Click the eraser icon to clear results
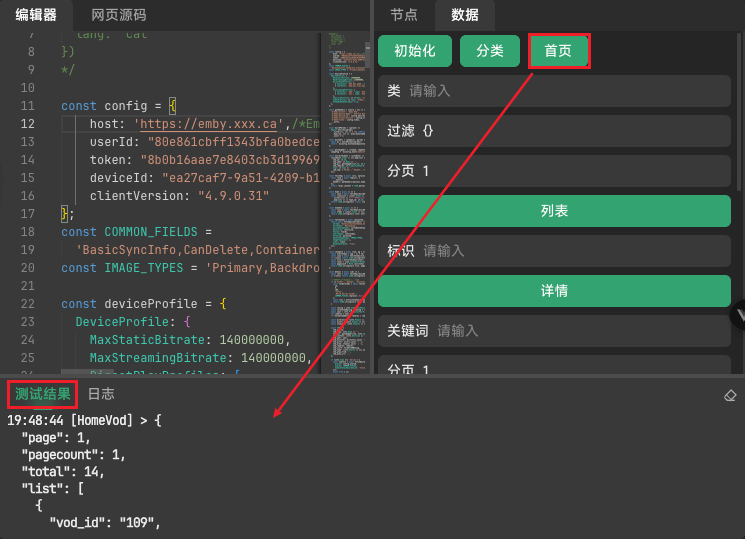Image resolution: width=745 pixels, height=539 pixels. coord(730,395)
